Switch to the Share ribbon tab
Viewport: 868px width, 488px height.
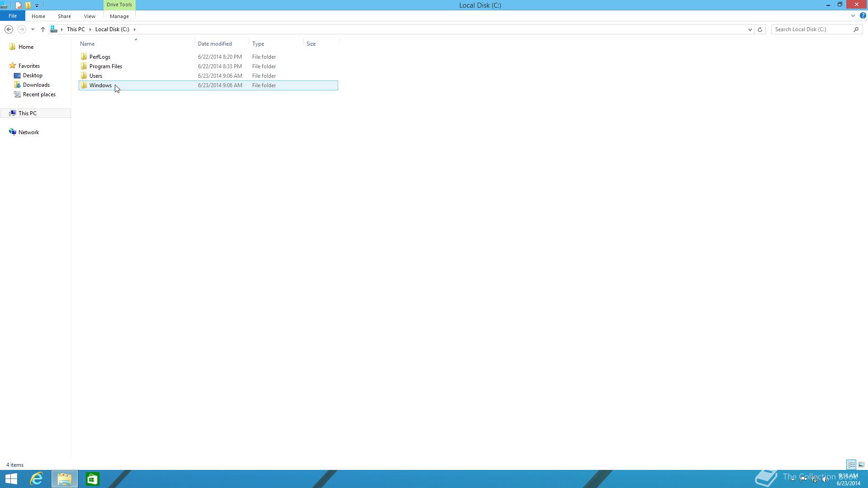click(x=64, y=16)
